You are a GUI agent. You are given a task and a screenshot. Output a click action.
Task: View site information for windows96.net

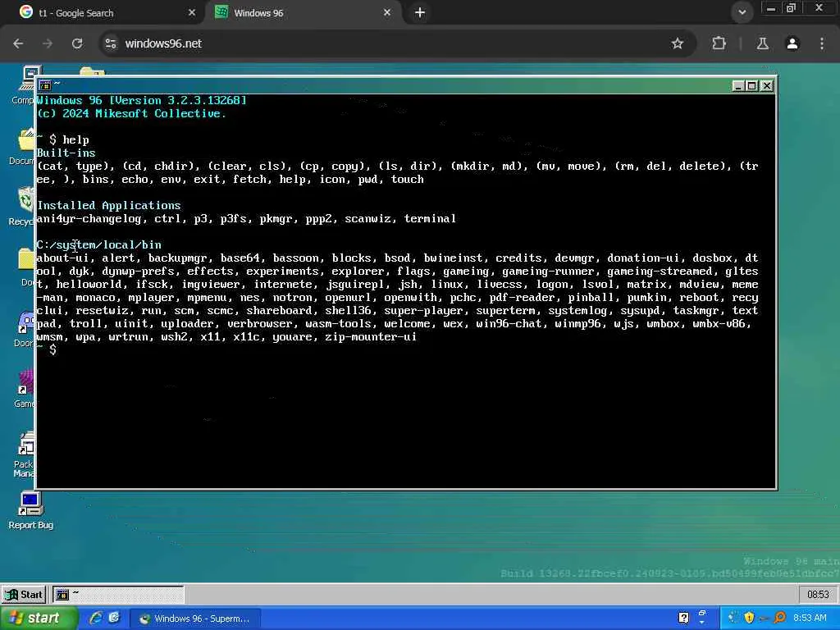pyautogui.click(x=111, y=43)
